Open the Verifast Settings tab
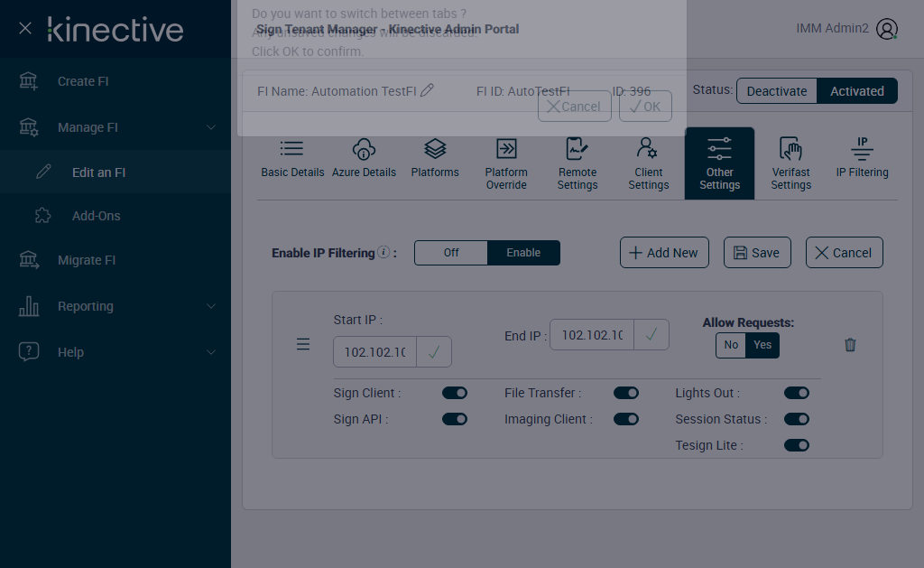 [790, 164]
